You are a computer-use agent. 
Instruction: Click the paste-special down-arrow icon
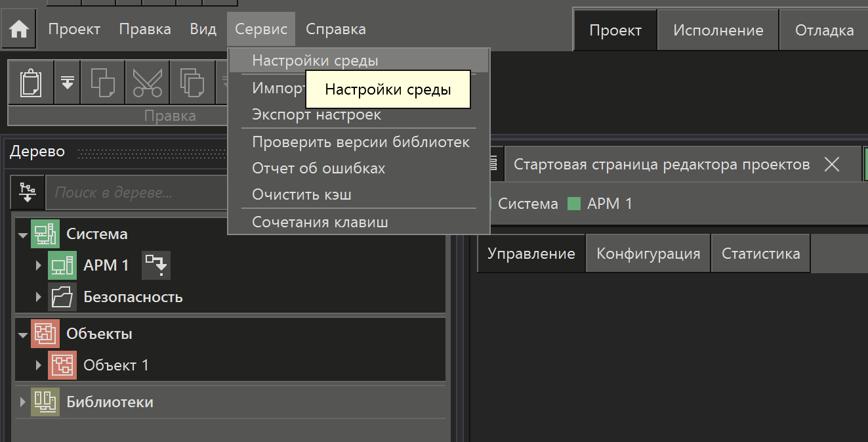pos(68,82)
